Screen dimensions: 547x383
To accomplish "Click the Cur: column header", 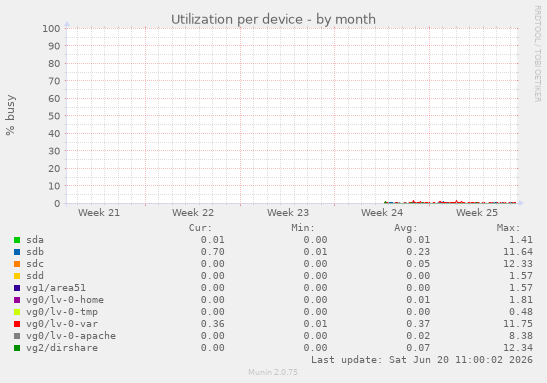I will point(200,228).
